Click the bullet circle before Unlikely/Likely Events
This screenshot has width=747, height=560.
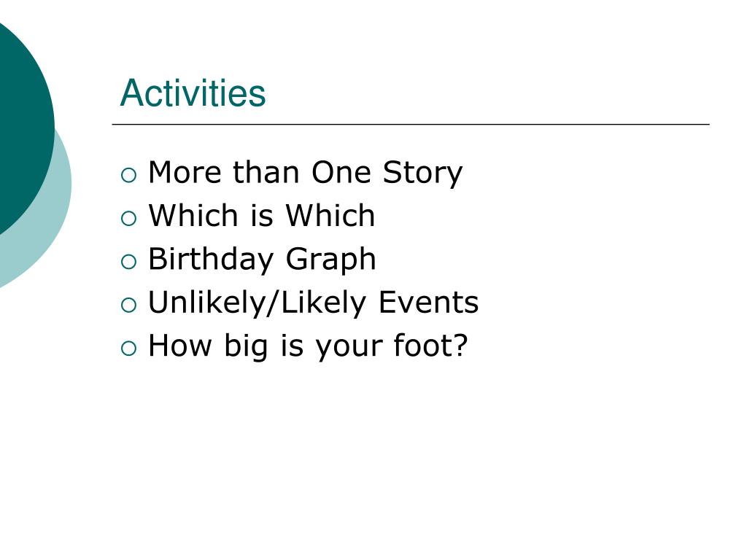128,306
